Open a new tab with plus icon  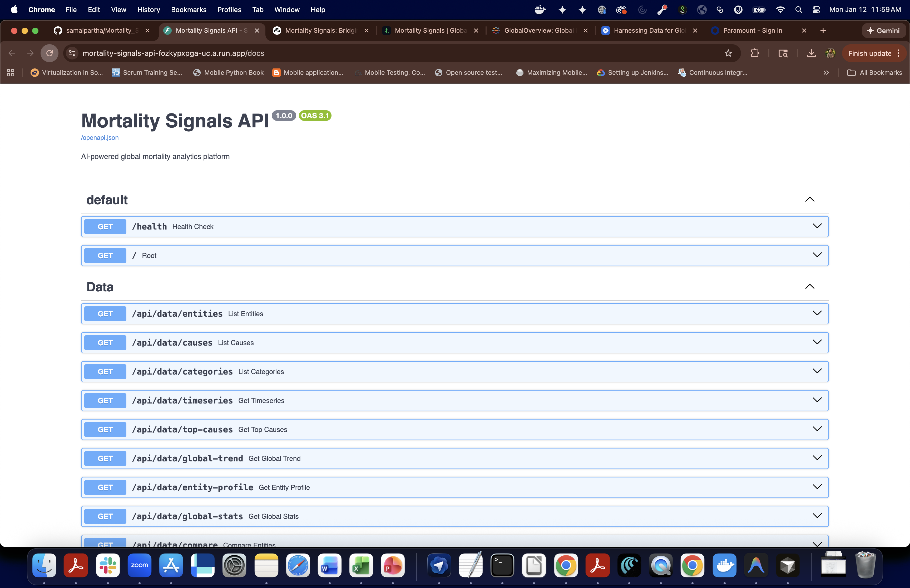coord(823,31)
